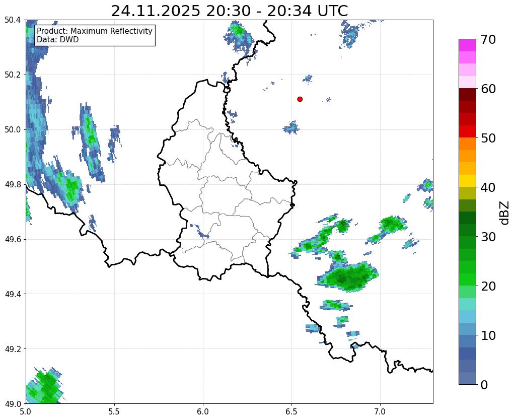
Task: Click the magenta swatch at top of colorbar
Action: [467, 45]
